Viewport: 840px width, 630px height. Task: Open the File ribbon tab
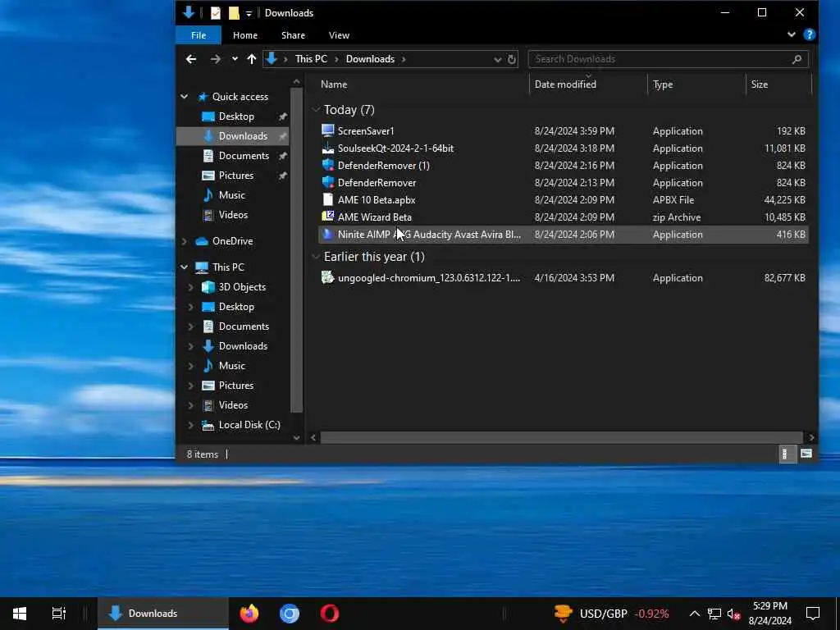[199, 35]
